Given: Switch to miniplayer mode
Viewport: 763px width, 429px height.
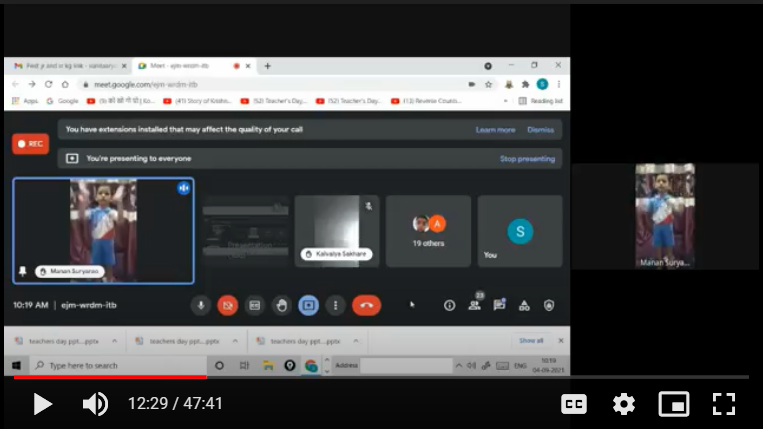Looking at the screenshot, I should click(x=674, y=404).
